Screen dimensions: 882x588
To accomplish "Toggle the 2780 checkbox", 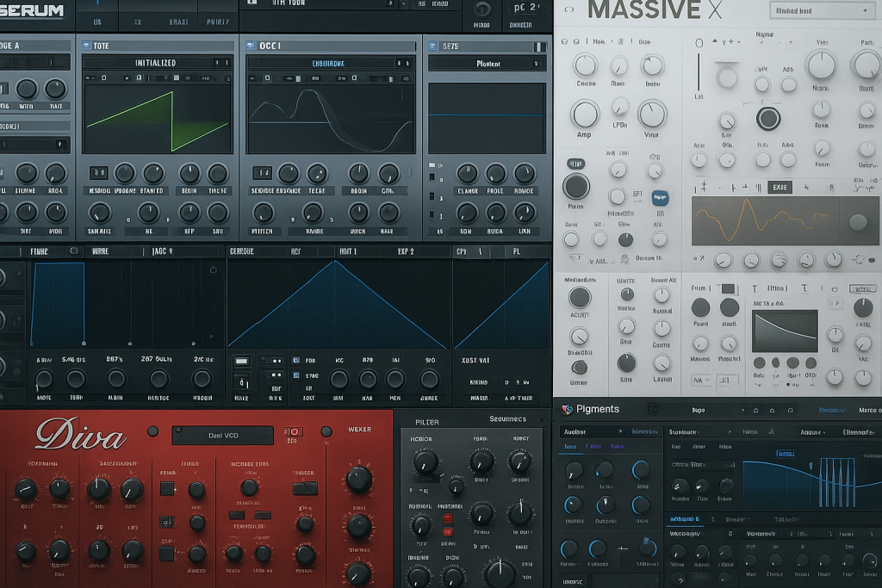I will pos(296,375).
